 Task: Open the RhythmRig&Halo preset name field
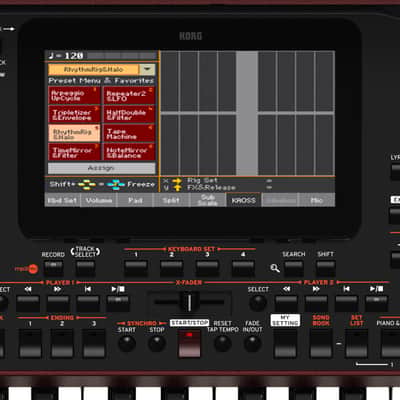[94, 69]
